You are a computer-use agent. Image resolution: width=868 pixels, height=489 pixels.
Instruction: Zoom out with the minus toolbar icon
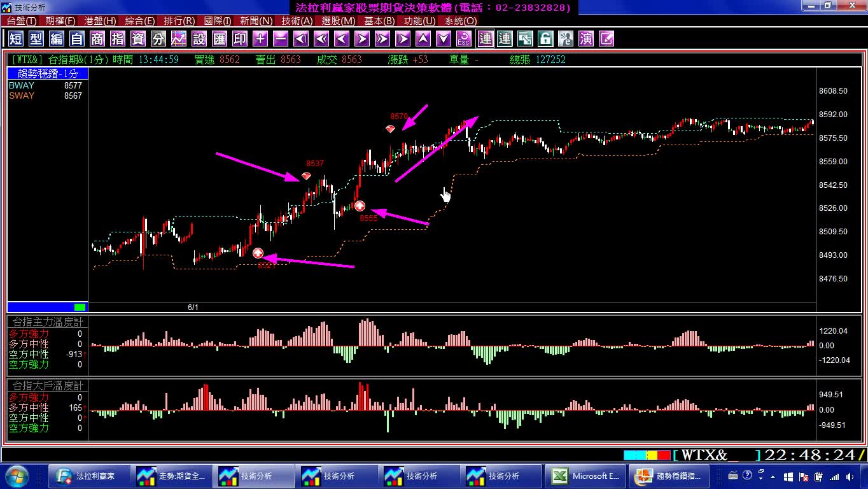click(281, 39)
